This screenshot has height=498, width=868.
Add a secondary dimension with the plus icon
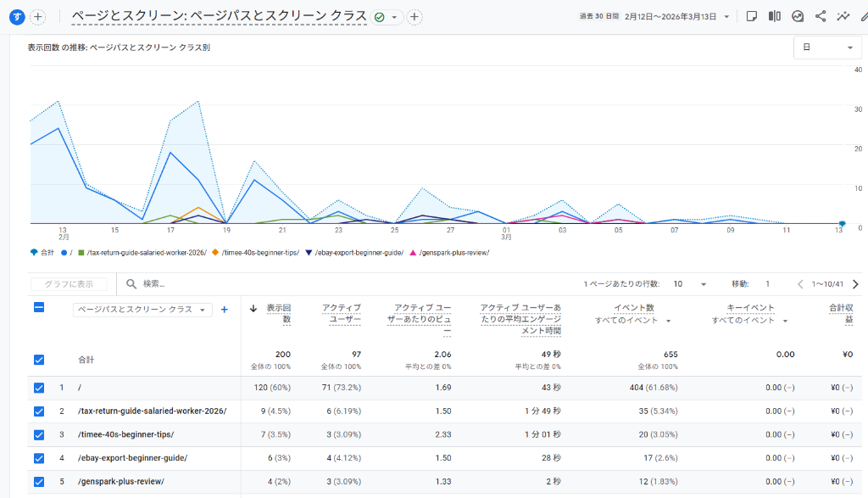(224, 310)
